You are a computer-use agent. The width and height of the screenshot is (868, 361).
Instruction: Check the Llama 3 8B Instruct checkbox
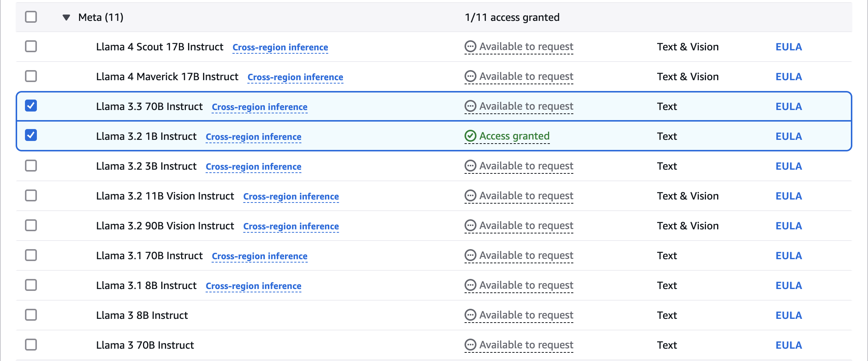[x=31, y=315]
